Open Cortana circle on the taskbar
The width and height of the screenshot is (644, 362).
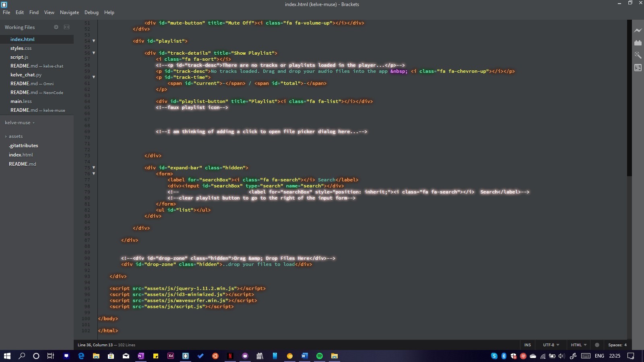pos(36,356)
